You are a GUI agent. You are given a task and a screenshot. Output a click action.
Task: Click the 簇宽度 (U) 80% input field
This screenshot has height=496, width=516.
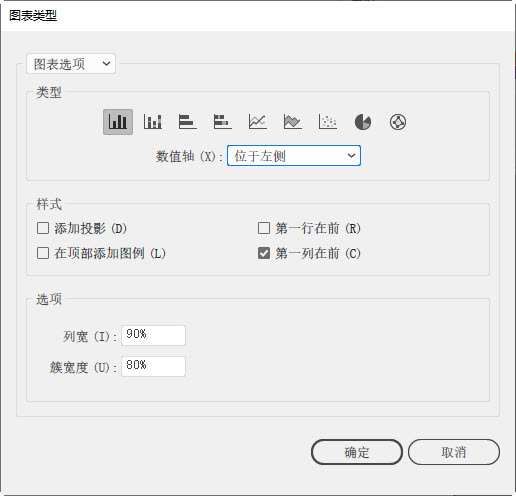[x=153, y=366]
